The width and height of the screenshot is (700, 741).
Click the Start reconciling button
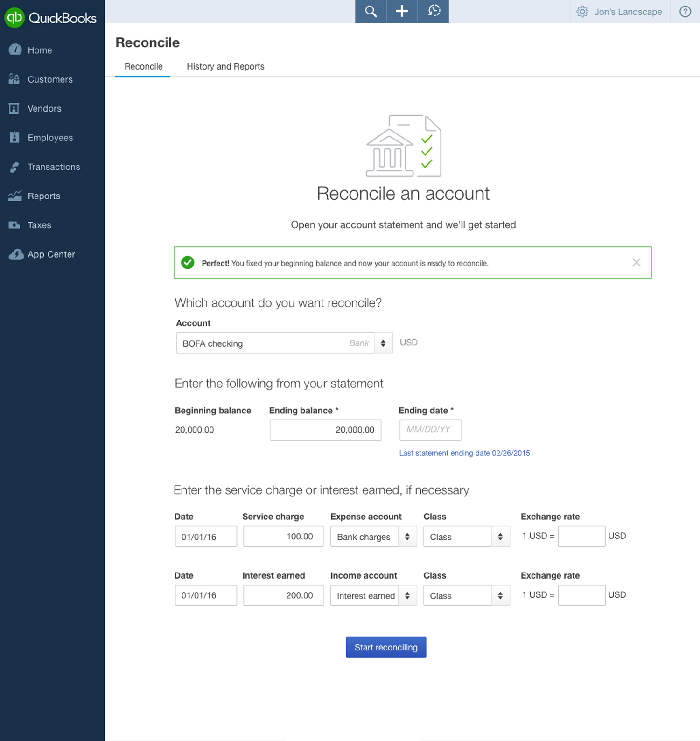pyautogui.click(x=386, y=647)
